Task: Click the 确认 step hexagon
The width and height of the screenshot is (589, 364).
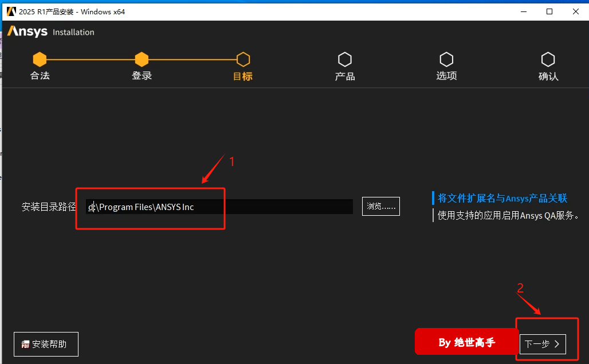Action: 548,59
